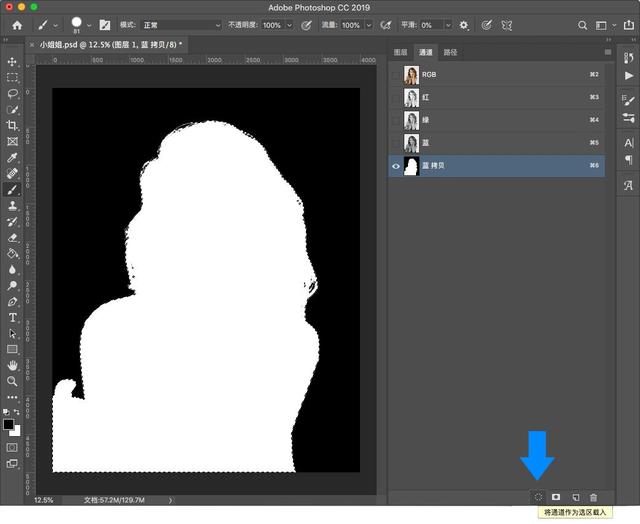The height and width of the screenshot is (524, 640).
Task: Expand status bar info arrow
Action: pyautogui.click(x=170, y=500)
